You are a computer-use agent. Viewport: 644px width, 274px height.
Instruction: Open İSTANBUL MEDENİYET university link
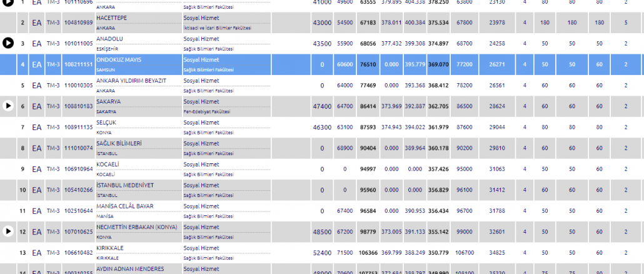(125, 185)
